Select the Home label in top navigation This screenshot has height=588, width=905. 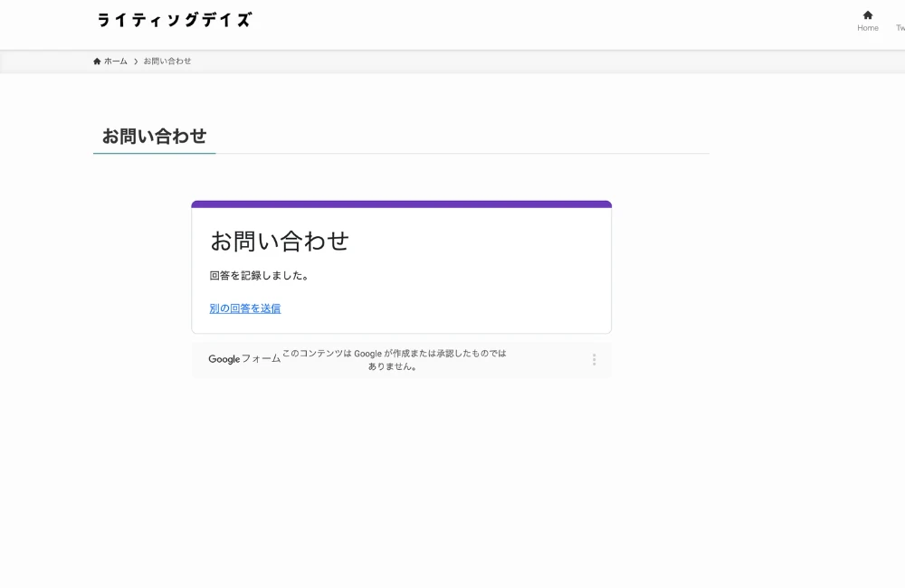(867, 28)
